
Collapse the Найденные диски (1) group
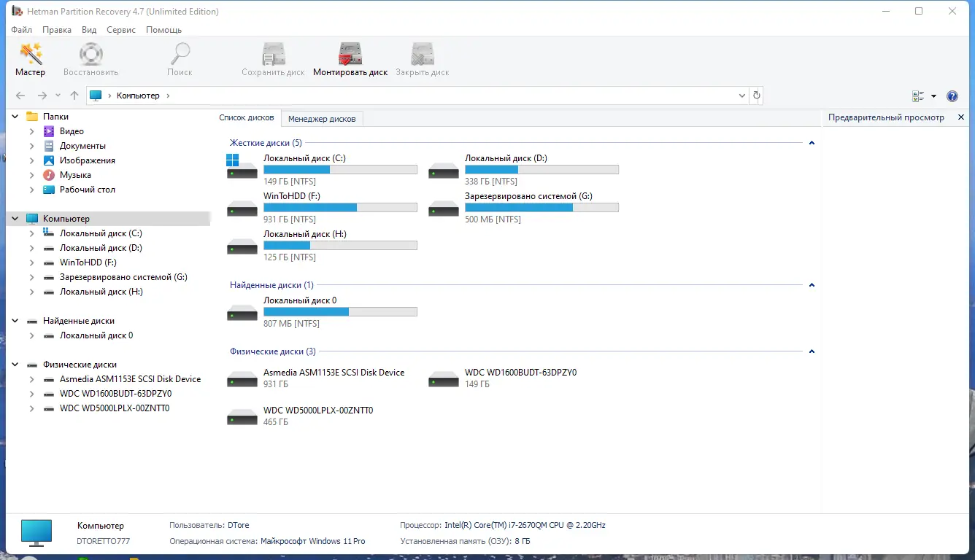click(x=812, y=285)
